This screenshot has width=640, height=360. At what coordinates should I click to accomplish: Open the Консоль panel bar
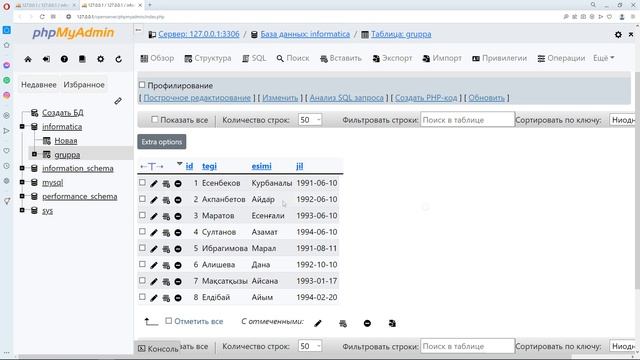(x=158, y=349)
